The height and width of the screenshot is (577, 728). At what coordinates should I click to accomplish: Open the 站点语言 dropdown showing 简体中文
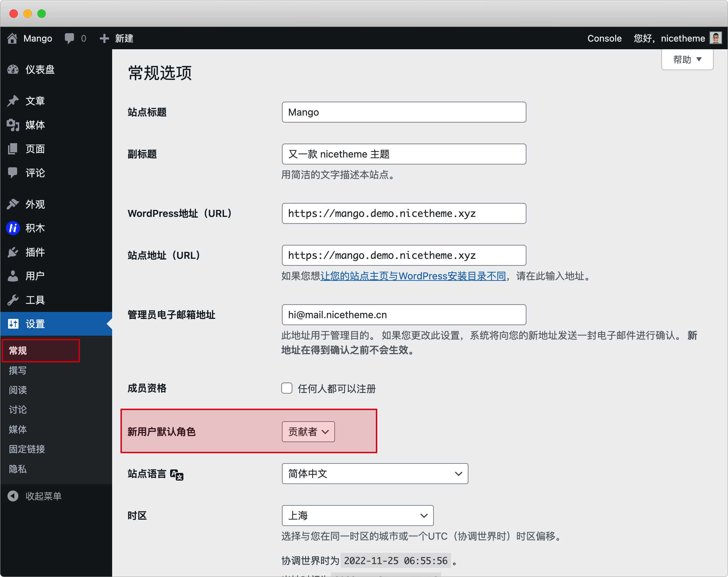(x=375, y=474)
